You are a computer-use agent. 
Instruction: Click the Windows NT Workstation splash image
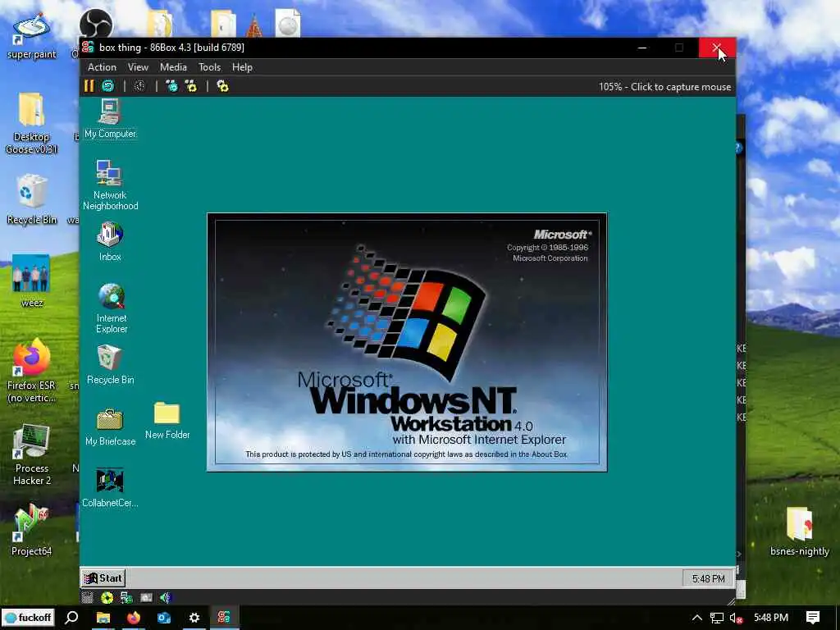click(407, 342)
